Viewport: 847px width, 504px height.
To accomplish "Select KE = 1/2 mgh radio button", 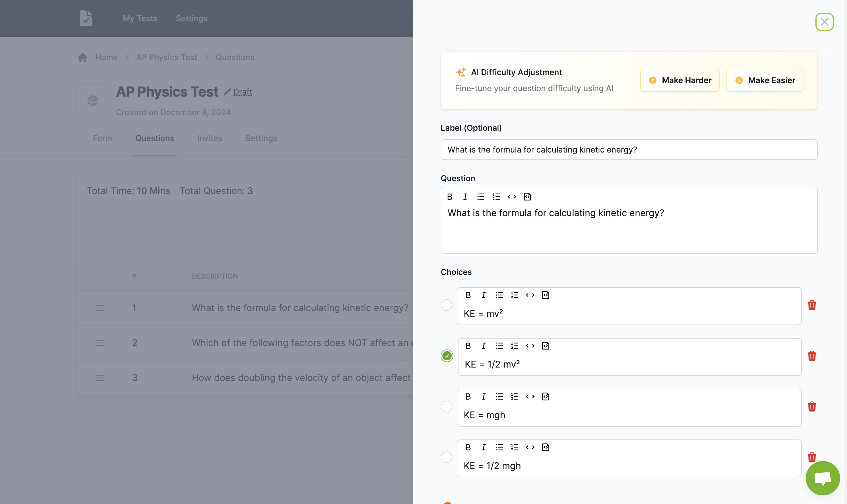I will coord(446,457).
